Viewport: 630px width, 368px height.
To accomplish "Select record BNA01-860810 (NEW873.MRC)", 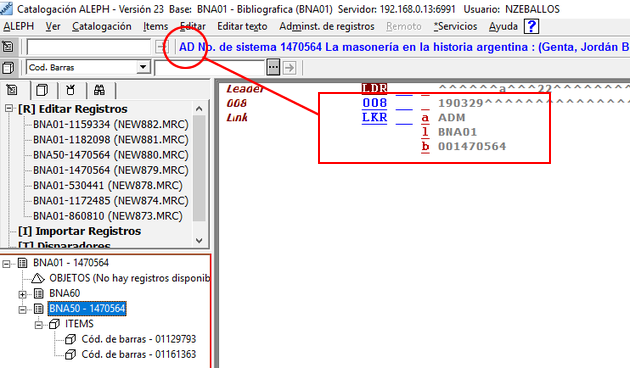I will 108,216.
